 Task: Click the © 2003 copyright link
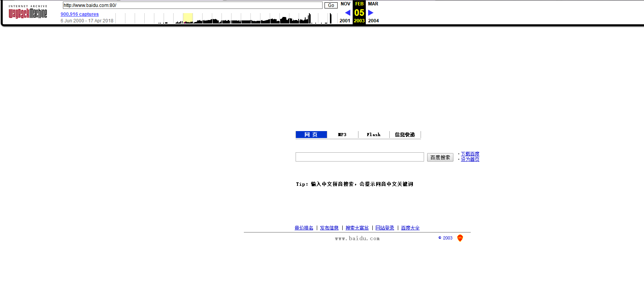coord(445,238)
